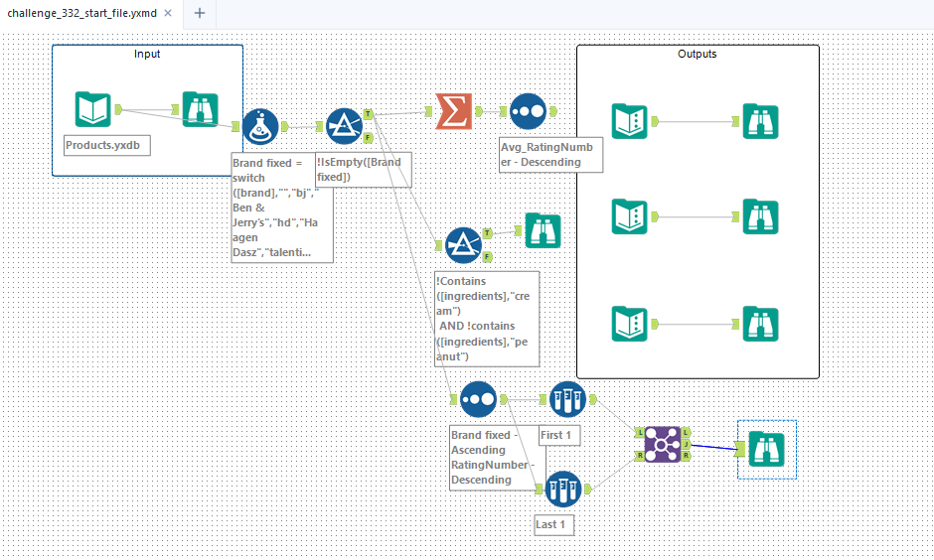Click the Browse tool after the ingredients filter

543,231
